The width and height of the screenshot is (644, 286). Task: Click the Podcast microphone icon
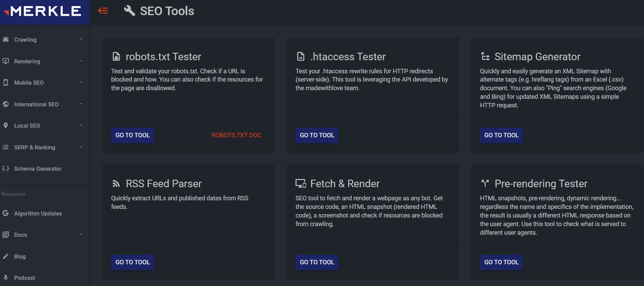[6, 277]
